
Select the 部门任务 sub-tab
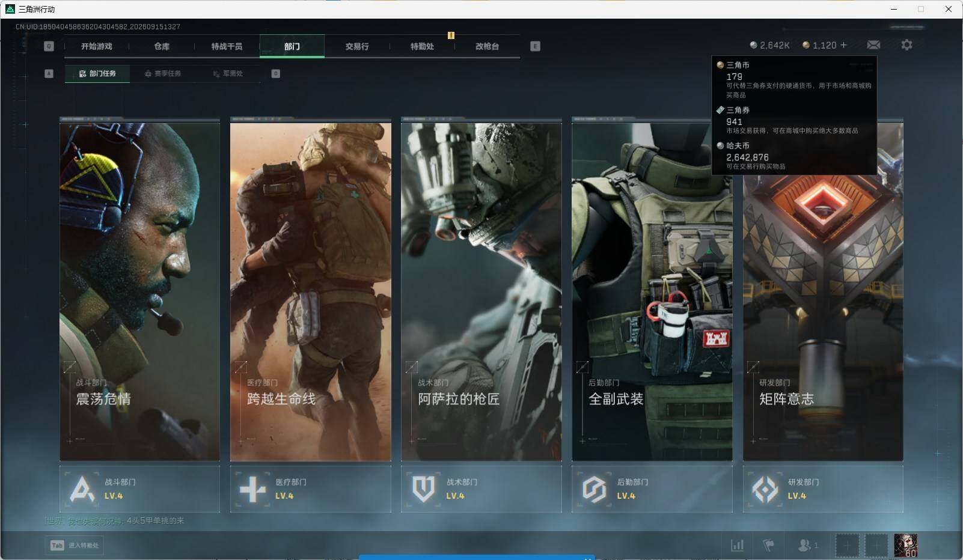click(x=97, y=73)
